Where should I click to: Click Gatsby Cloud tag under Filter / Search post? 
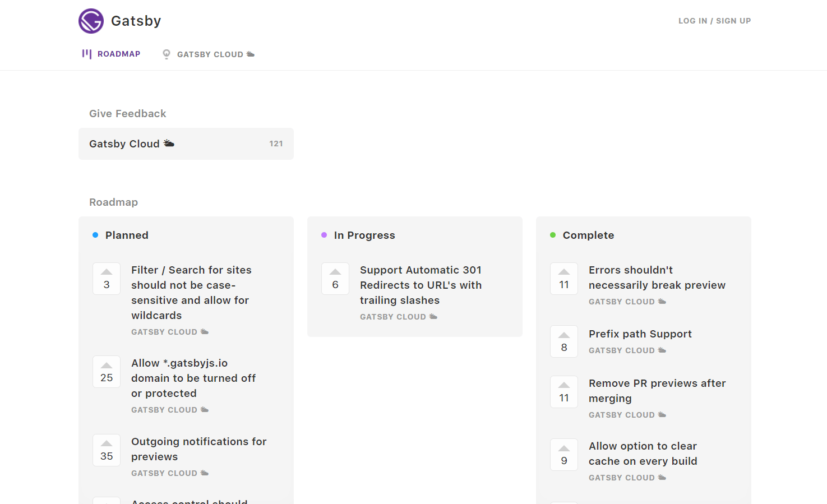[170, 332]
